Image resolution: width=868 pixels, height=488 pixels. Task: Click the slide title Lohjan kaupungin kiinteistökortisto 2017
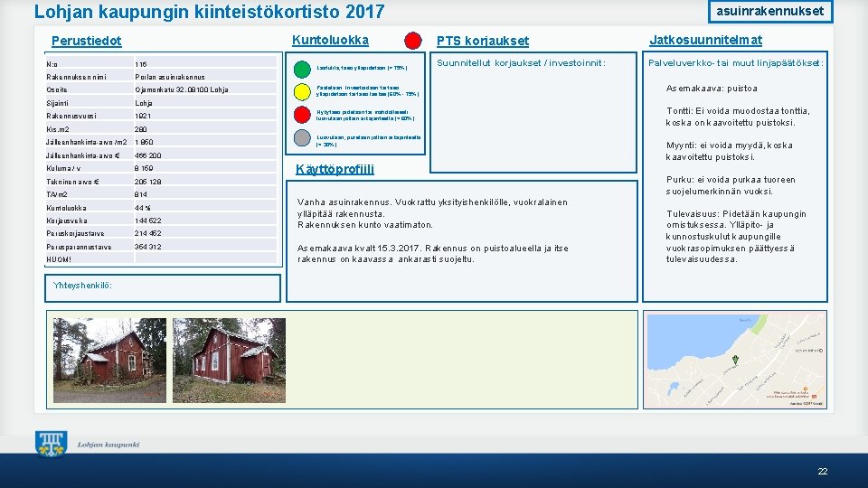coord(209,12)
